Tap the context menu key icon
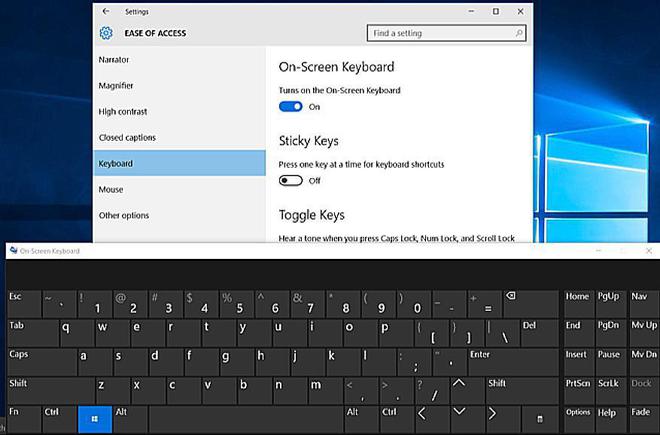The image size is (660, 435). click(540, 419)
